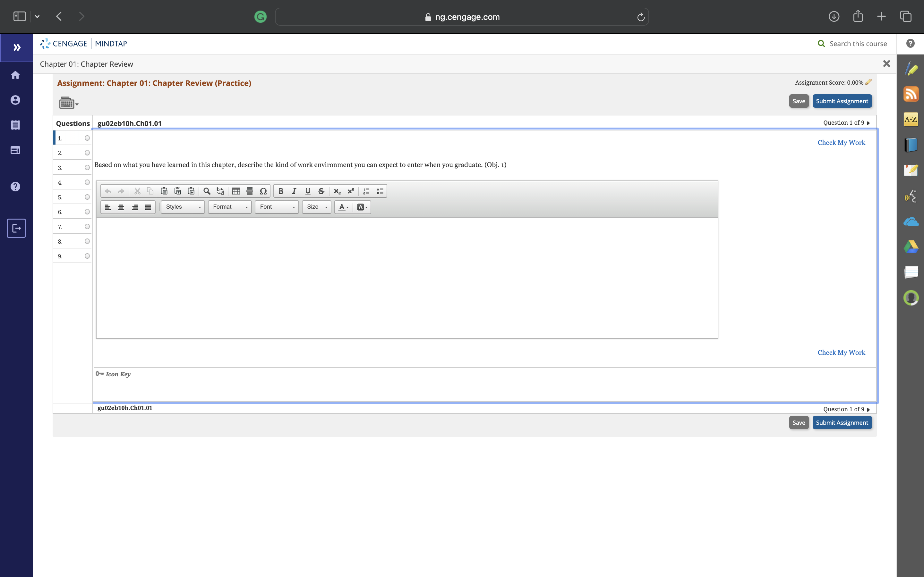This screenshot has width=924, height=577.
Task: Open the Styles dropdown
Action: tap(183, 207)
